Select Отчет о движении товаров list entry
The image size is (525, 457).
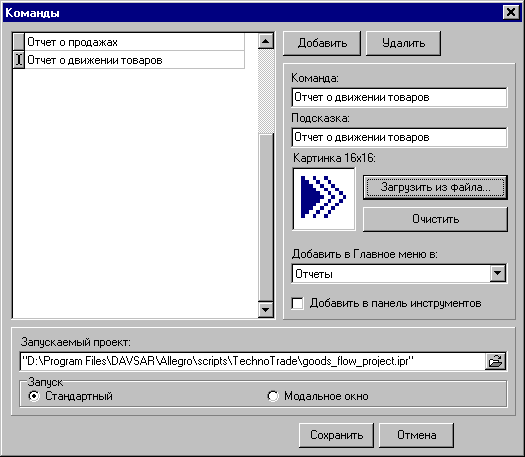point(135,60)
